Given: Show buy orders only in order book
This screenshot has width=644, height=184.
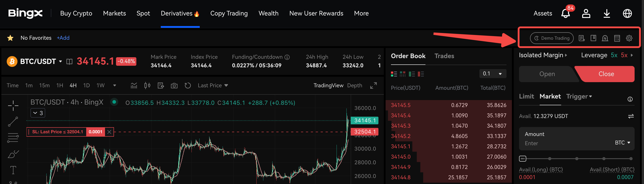Looking at the screenshot, I should (412, 74).
